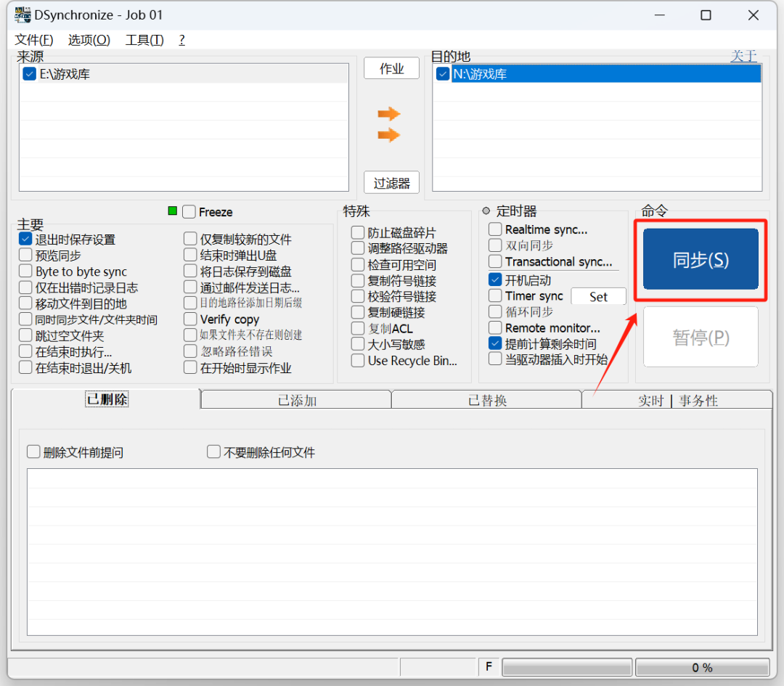Screen dimensions: 784x686
Task: Toggle 开机启动 checkbox
Action: [x=495, y=280]
